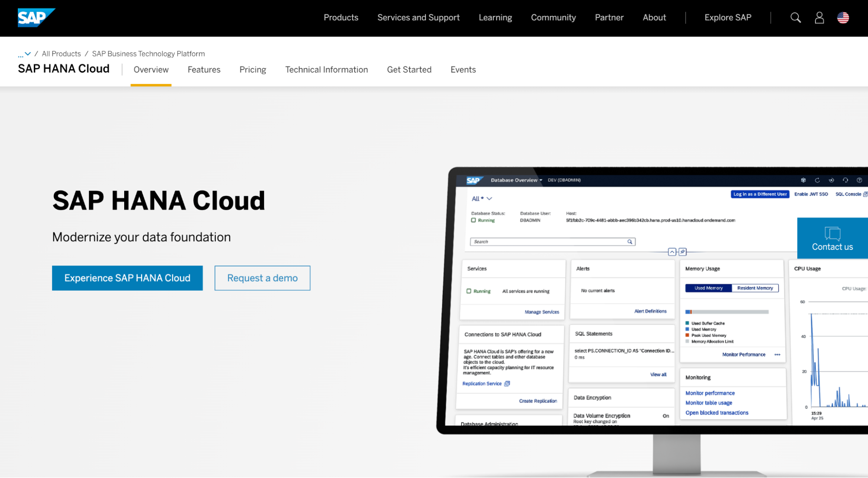Screen dimensions: 868x478
Task: Select the Overview tab
Action: [151, 70]
